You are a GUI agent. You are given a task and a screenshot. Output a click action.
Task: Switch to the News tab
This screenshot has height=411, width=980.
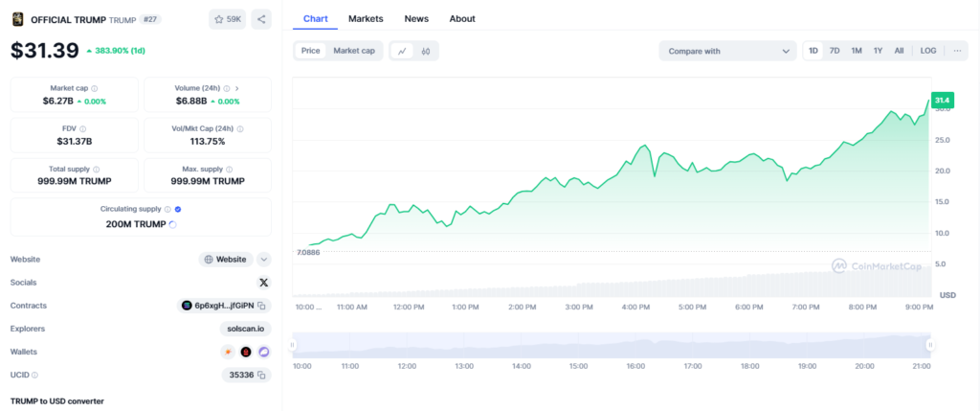tap(416, 19)
